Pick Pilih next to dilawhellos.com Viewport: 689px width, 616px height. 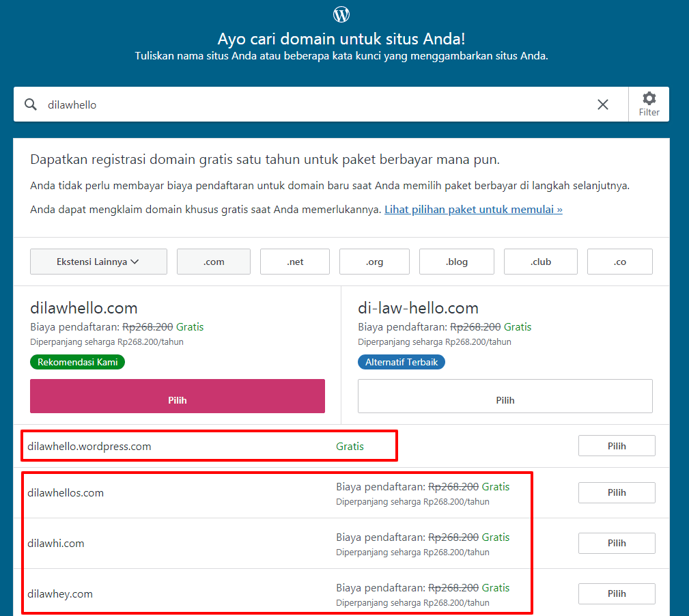(x=617, y=492)
